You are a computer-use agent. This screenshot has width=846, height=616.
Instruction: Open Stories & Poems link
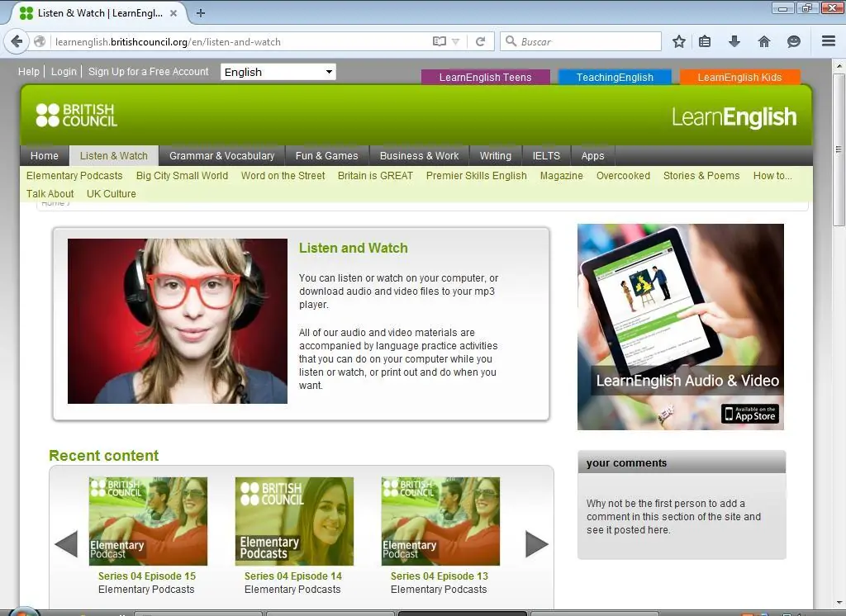pos(701,176)
